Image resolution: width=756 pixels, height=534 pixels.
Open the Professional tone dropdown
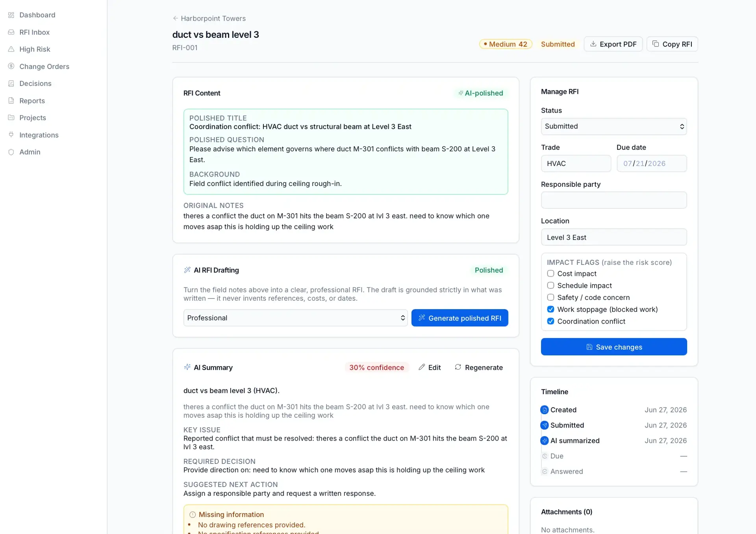(295, 318)
